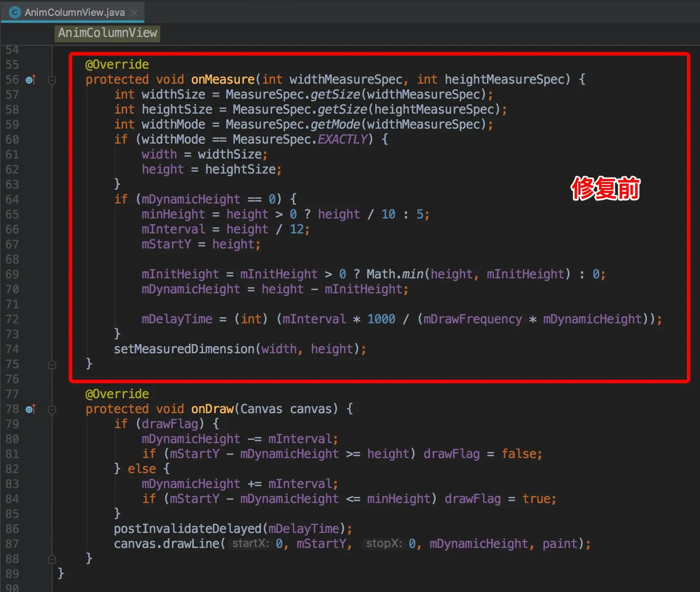
Task: Click the onDraw method name
Action: pyautogui.click(x=212, y=409)
